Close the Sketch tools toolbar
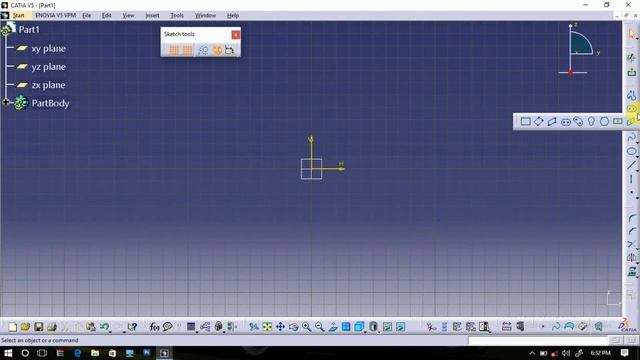The image size is (640, 360). coord(236,35)
